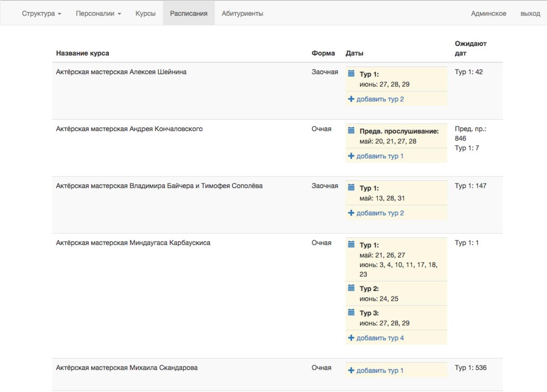Add тур 2 for Шейнина's workshop
This screenshot has height=392, width=547.
(x=380, y=99)
